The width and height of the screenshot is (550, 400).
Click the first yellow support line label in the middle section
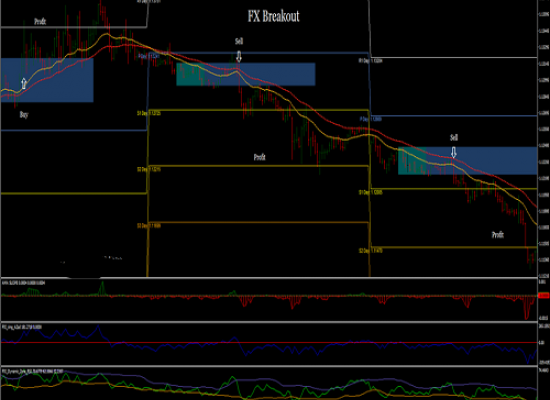coord(149,113)
